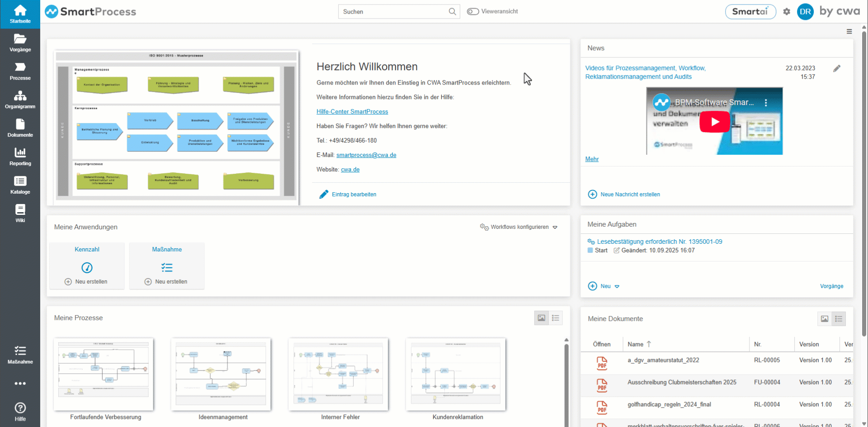Image resolution: width=868 pixels, height=427 pixels.
Task: Open Wiki in the sidebar
Action: pyautogui.click(x=20, y=214)
